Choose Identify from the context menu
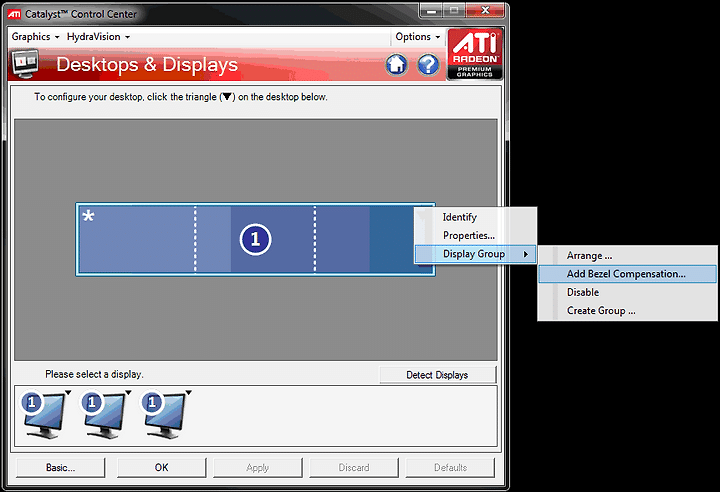 coord(476,217)
